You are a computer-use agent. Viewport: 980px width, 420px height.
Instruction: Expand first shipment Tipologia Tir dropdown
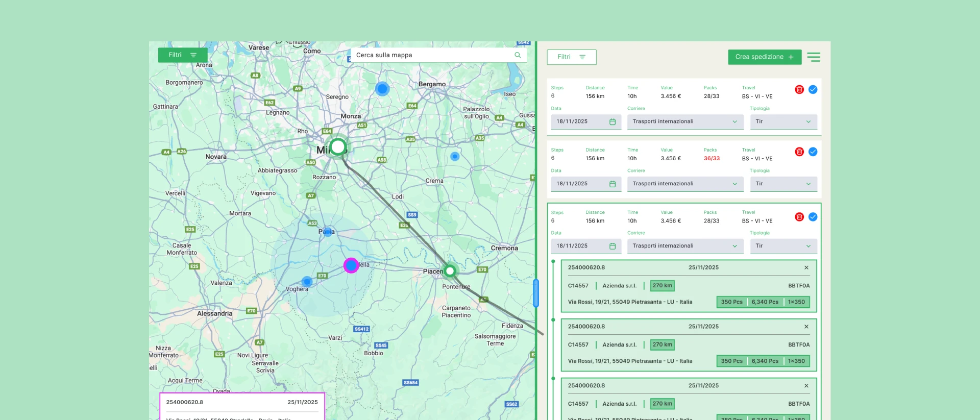tap(783, 122)
